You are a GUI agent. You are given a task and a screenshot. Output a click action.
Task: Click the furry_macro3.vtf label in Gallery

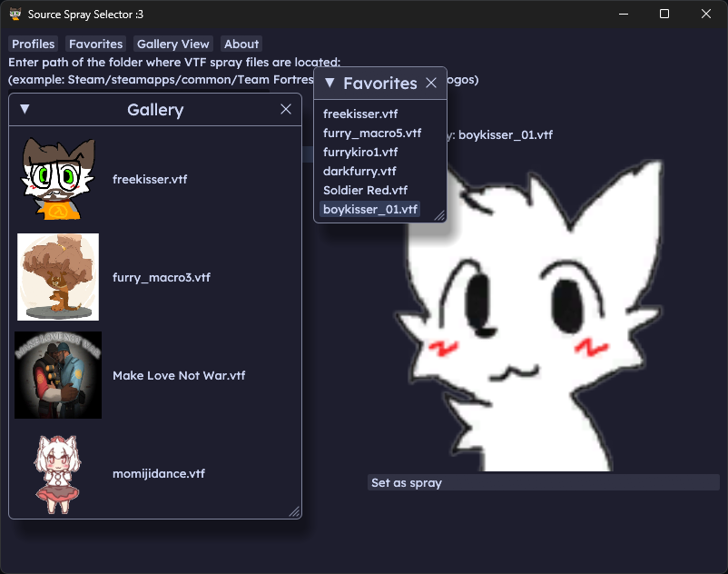(162, 277)
